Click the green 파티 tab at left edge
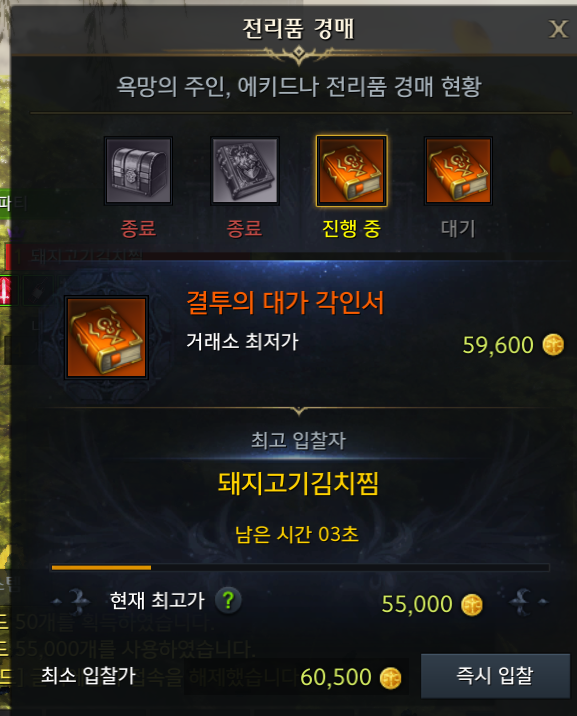The height and width of the screenshot is (716, 577). pos(5,203)
